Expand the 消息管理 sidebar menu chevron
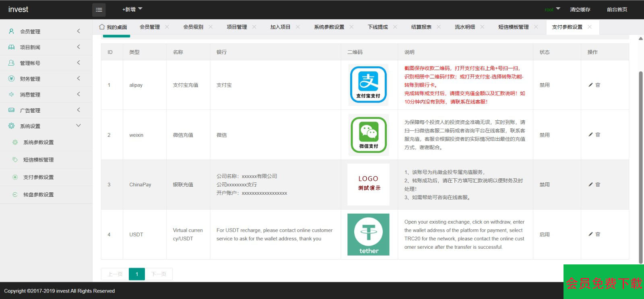 (78, 94)
